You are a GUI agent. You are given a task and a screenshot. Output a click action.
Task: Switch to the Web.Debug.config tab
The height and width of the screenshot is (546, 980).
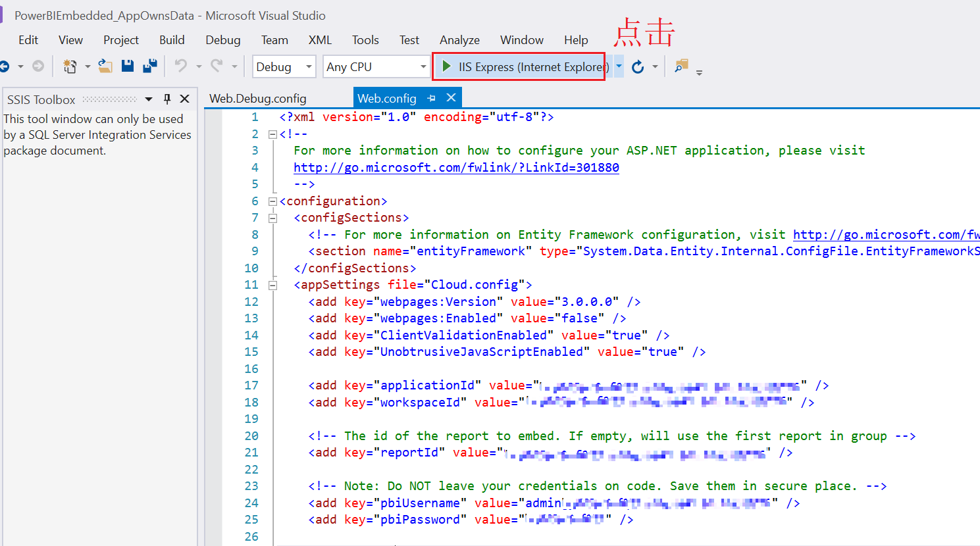(x=257, y=99)
